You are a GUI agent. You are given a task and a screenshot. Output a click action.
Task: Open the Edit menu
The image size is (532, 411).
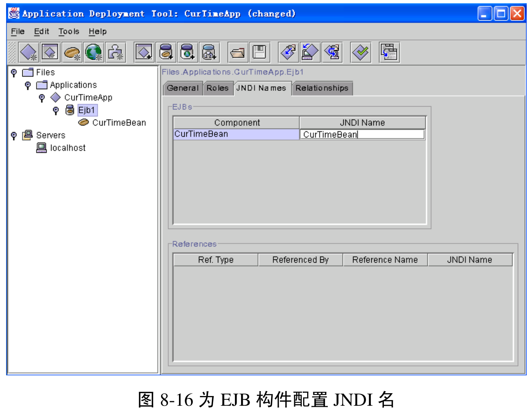(41, 32)
